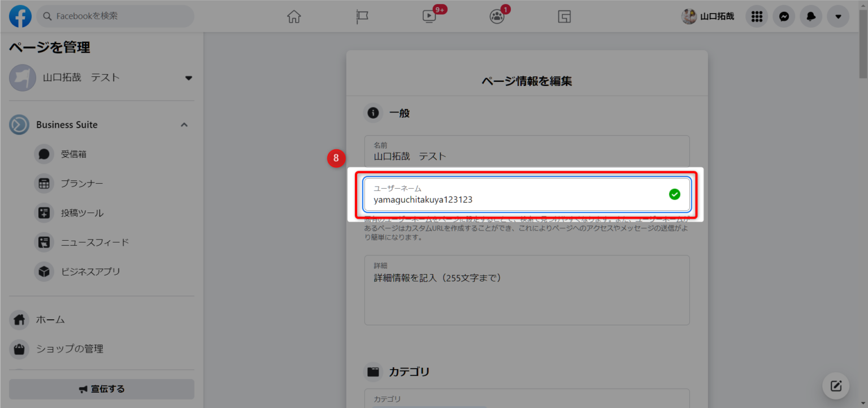The width and height of the screenshot is (868, 408).
Task: Open the nine-dot apps menu
Action: (x=757, y=16)
